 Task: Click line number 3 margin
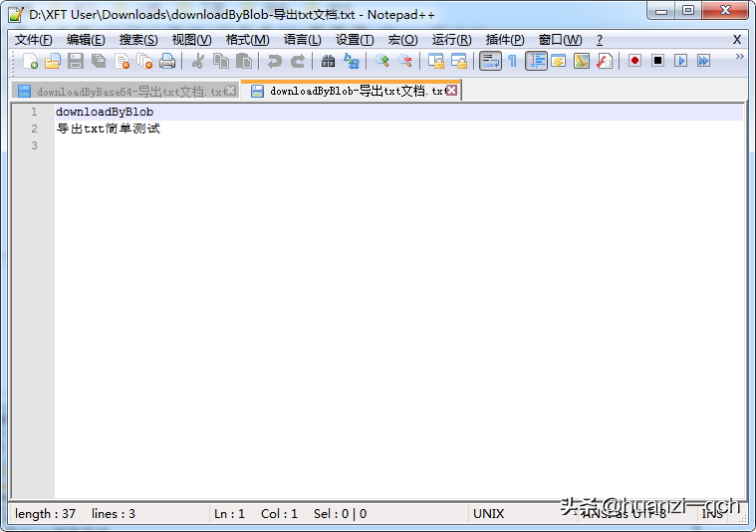point(34,145)
